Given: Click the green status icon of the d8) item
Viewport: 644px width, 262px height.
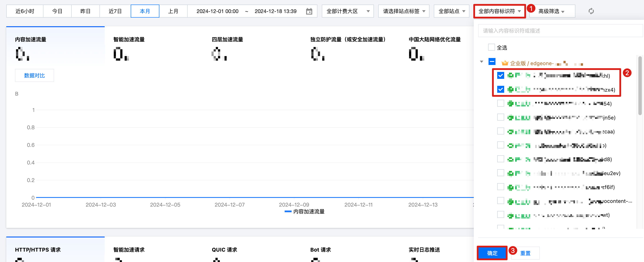Looking at the screenshot, I should (510, 159).
